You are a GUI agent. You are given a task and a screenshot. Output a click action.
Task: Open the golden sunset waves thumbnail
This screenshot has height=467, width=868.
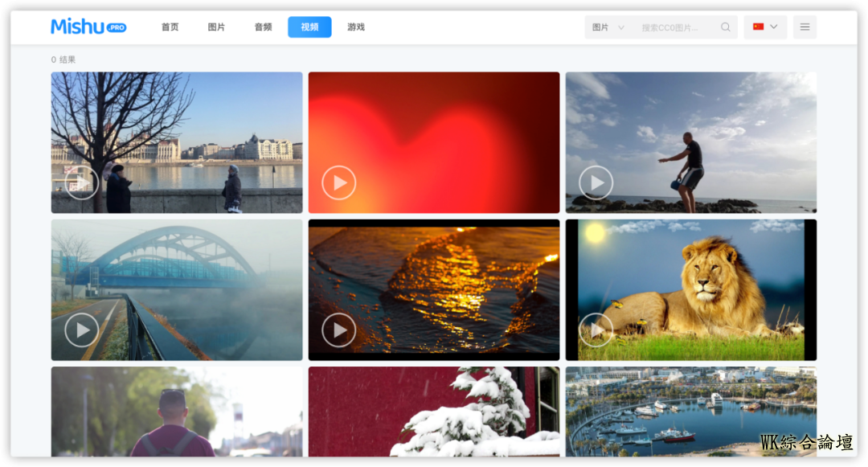click(434, 290)
